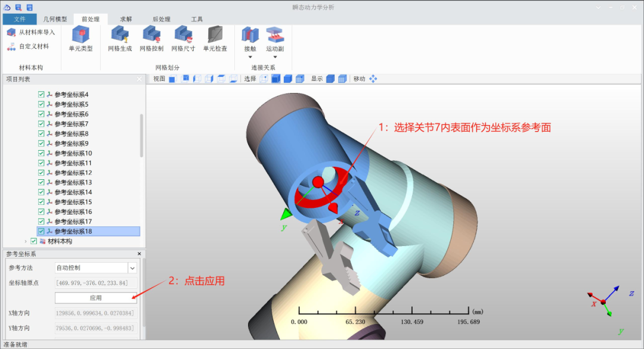Screen dimensions: 644x349
Task: Open the 参考方法 dropdown list
Action: tap(132, 268)
